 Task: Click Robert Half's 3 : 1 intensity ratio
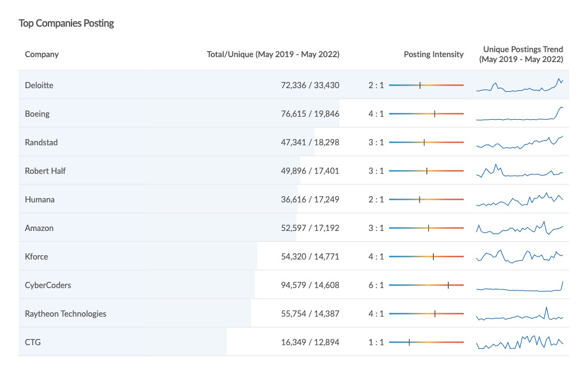click(376, 171)
